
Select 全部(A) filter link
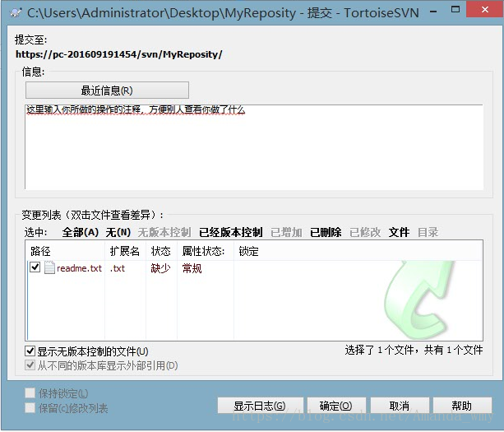pos(81,232)
